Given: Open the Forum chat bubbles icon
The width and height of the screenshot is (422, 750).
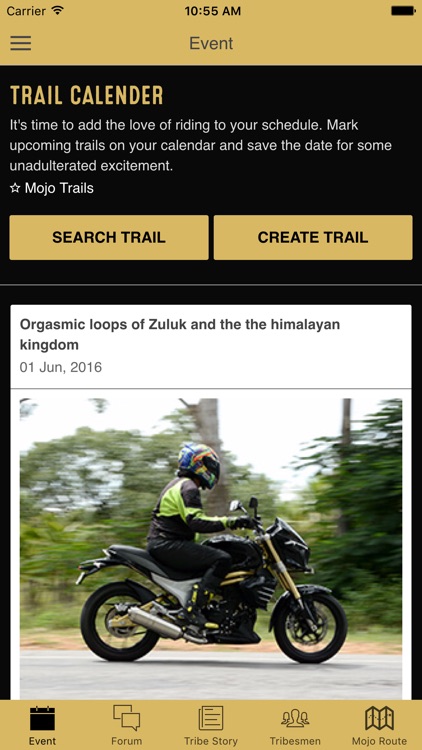Looking at the screenshot, I should pos(126,718).
